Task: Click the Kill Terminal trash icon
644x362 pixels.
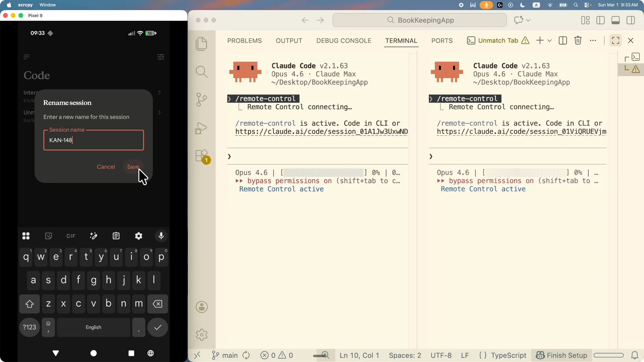Action: (578, 41)
